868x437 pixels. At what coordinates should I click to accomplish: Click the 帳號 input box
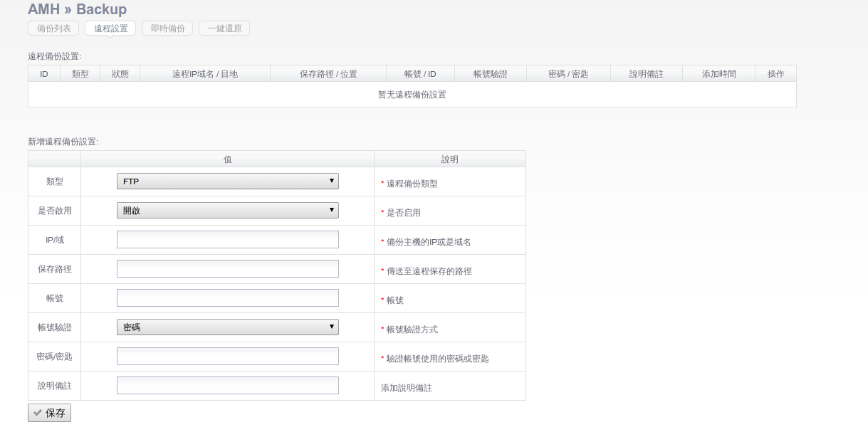(227, 298)
